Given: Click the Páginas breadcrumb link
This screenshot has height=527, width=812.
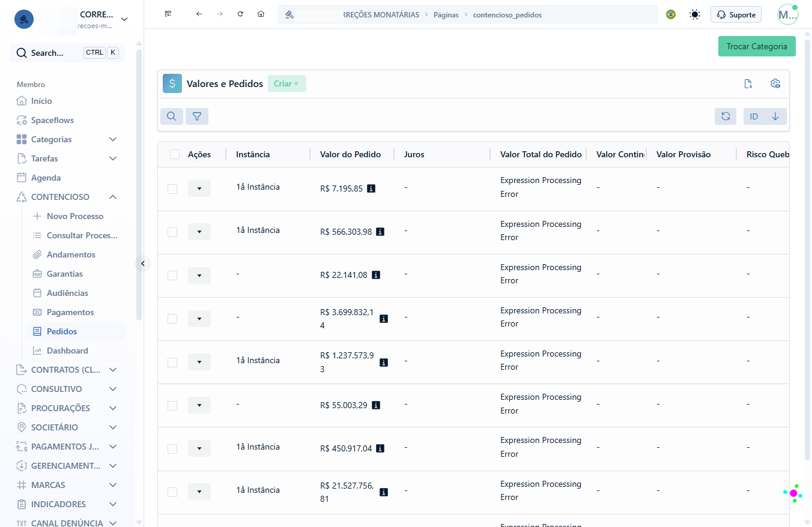Looking at the screenshot, I should coord(446,14).
